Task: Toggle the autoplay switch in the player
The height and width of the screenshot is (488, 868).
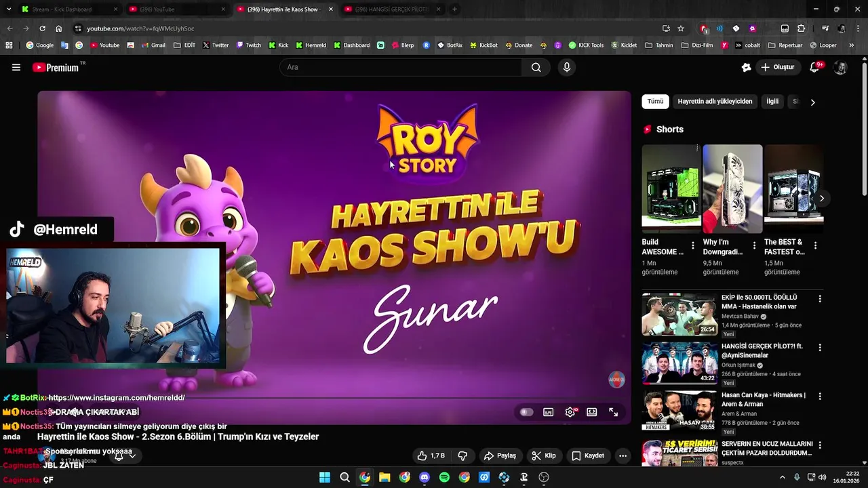Action: click(526, 412)
